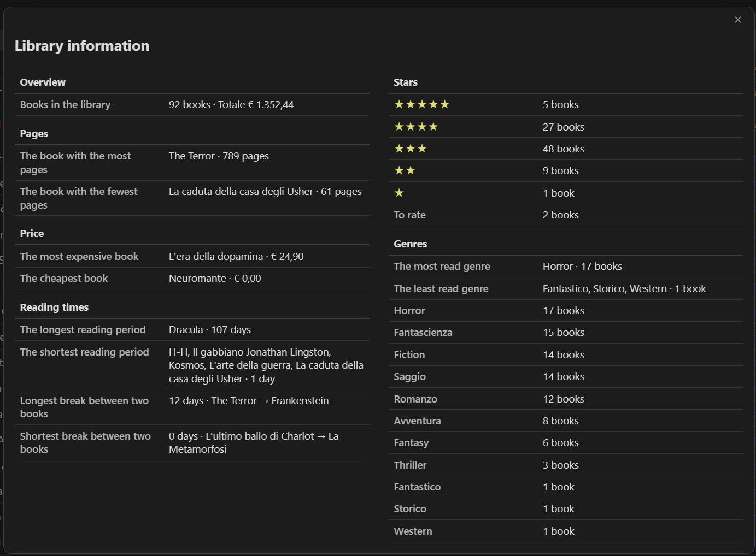Click "12 days · The Terror → Frankenstein"
Image resolution: width=756 pixels, height=556 pixels.
[249, 400]
